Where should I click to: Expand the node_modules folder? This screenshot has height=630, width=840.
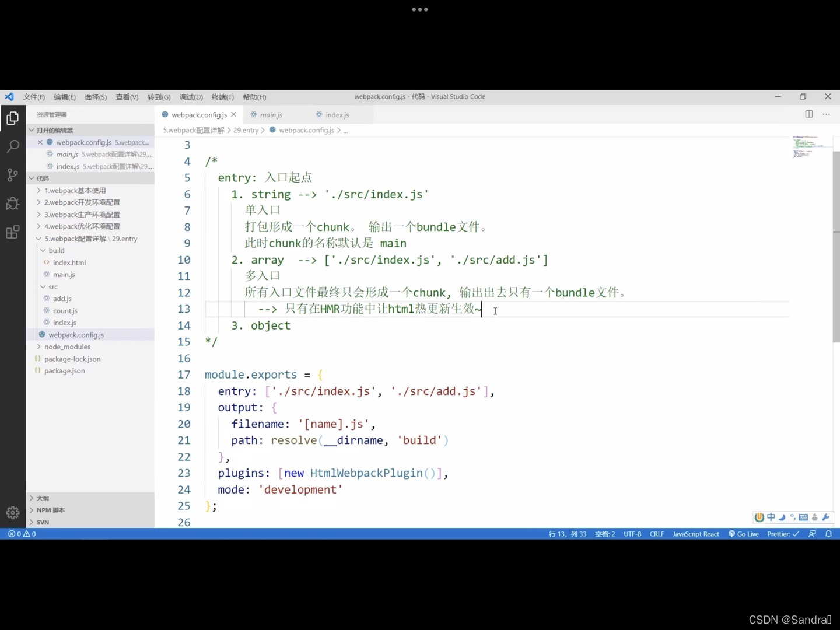[90, 346]
